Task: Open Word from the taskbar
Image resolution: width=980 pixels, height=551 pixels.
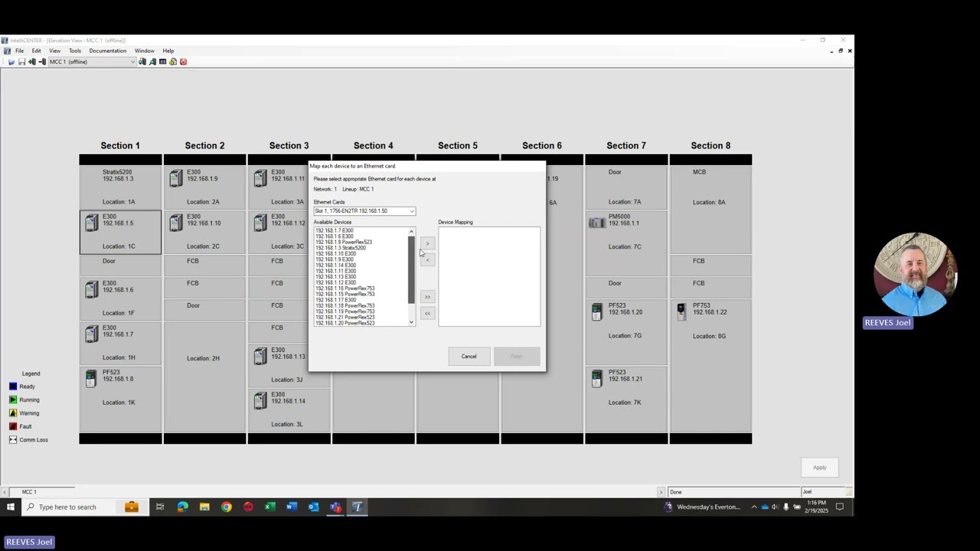Action: coord(292,507)
